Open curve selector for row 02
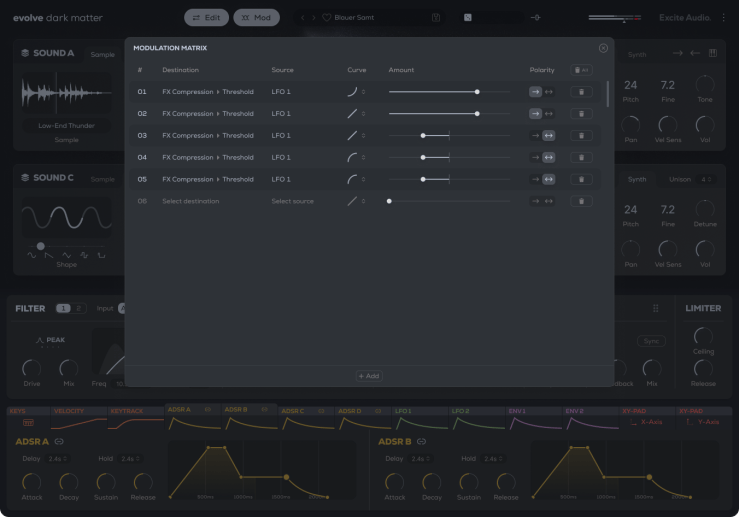 click(x=356, y=114)
